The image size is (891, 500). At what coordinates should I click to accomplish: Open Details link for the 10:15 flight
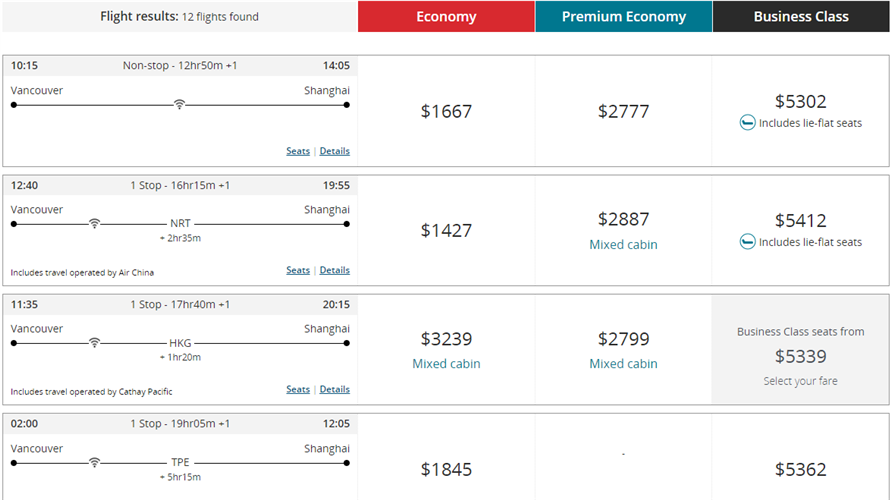(x=335, y=151)
